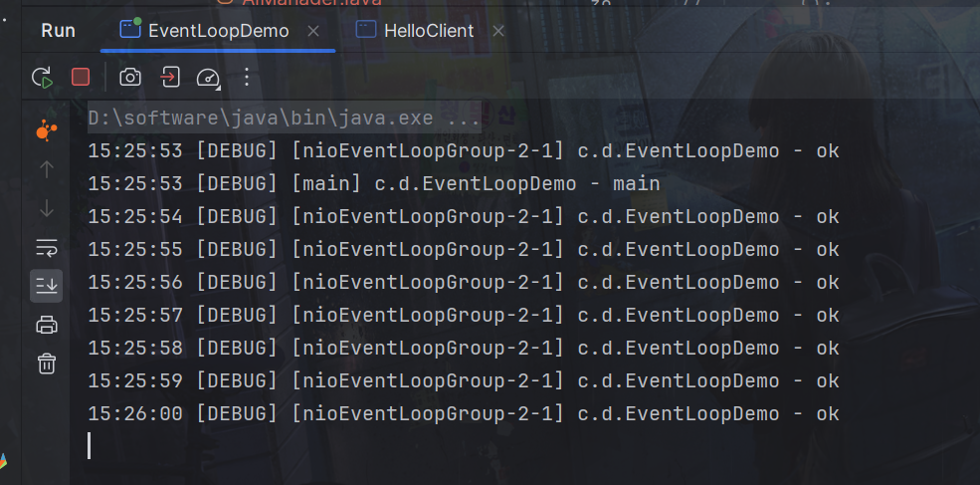Jump up with the up arrow
Screen dimensions: 980x485
click(x=46, y=168)
